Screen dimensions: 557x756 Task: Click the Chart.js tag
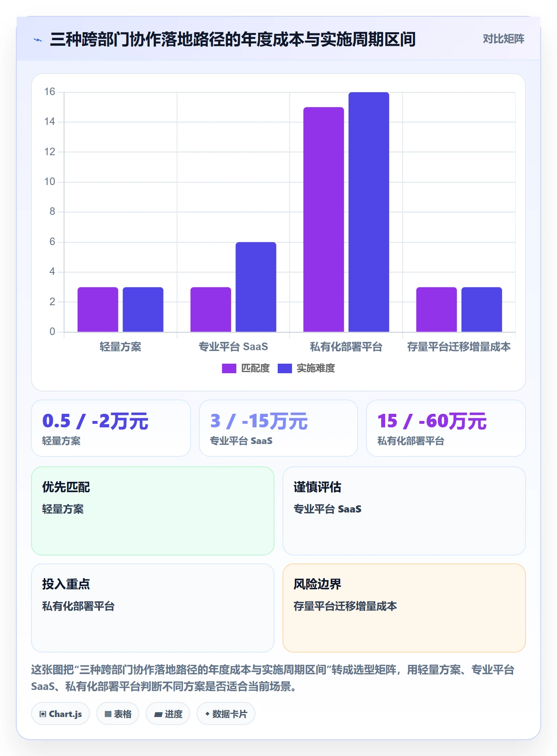tap(60, 714)
